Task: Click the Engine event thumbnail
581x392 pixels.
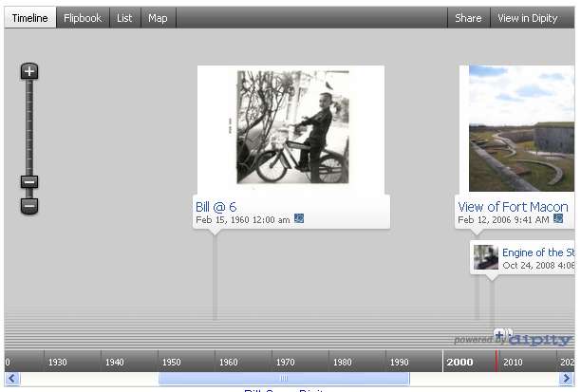Action: click(486, 257)
